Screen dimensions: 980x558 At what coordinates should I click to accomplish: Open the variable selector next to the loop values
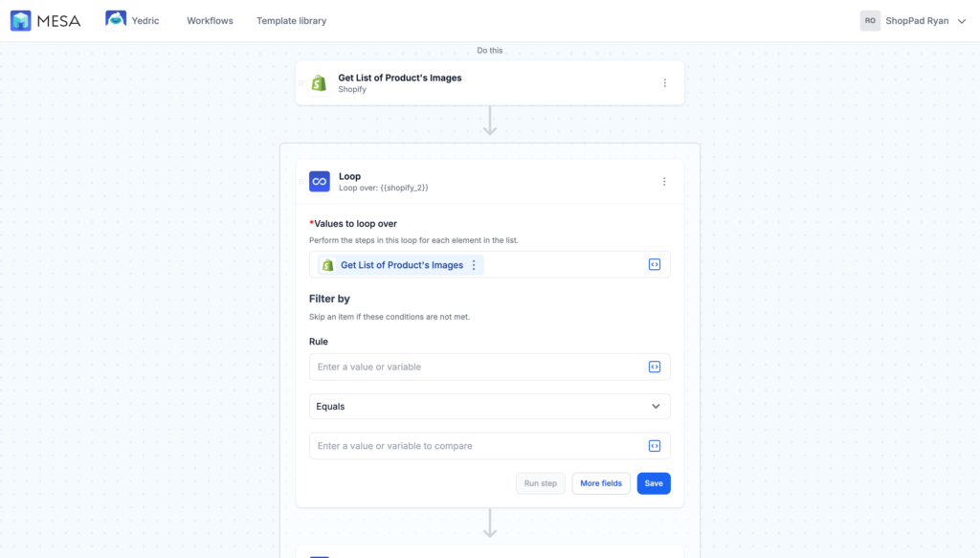point(656,264)
